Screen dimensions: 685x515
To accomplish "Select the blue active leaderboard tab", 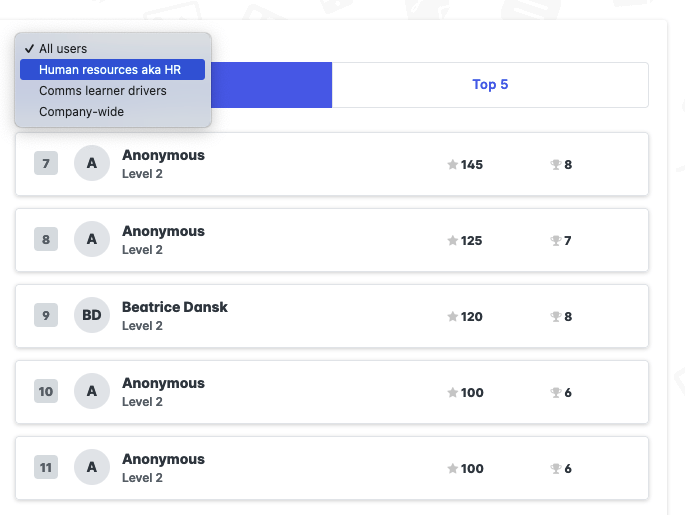I will 272,85.
